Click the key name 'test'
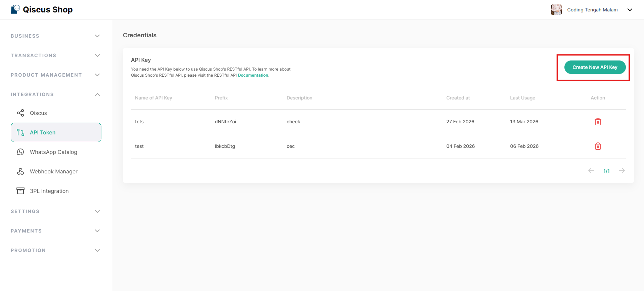644x291 pixels. click(x=139, y=146)
